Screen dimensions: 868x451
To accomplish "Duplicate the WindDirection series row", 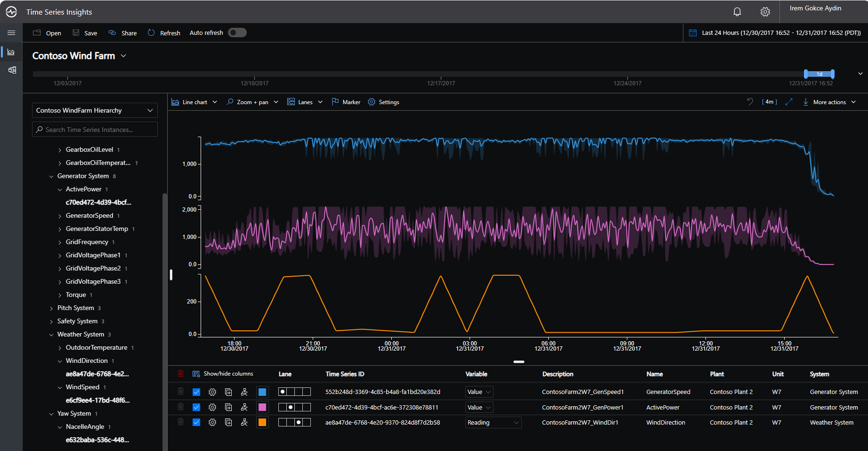I will point(228,422).
